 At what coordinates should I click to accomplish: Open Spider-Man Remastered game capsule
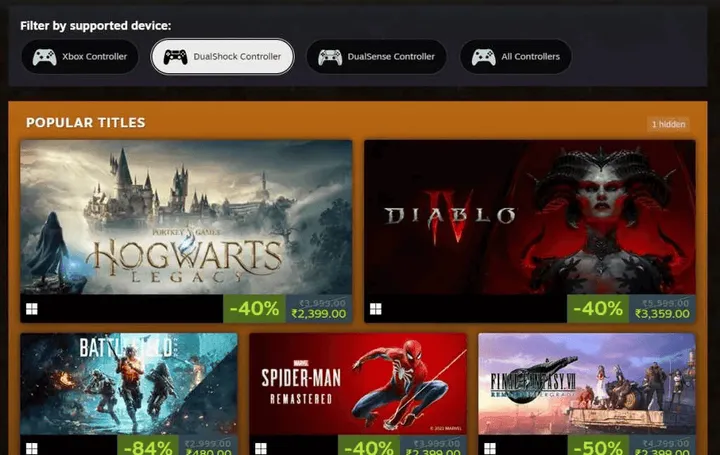tap(358, 384)
